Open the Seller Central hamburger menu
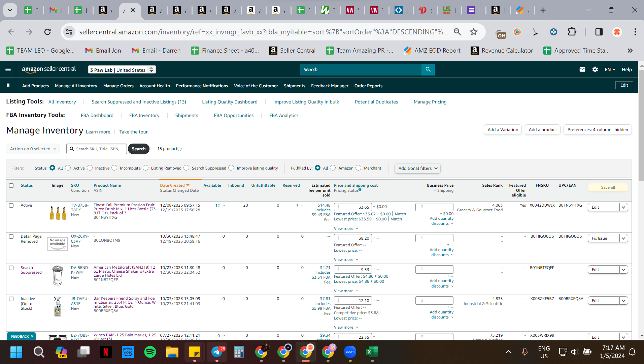Viewport: 644px width, 364px height. (x=8, y=69)
